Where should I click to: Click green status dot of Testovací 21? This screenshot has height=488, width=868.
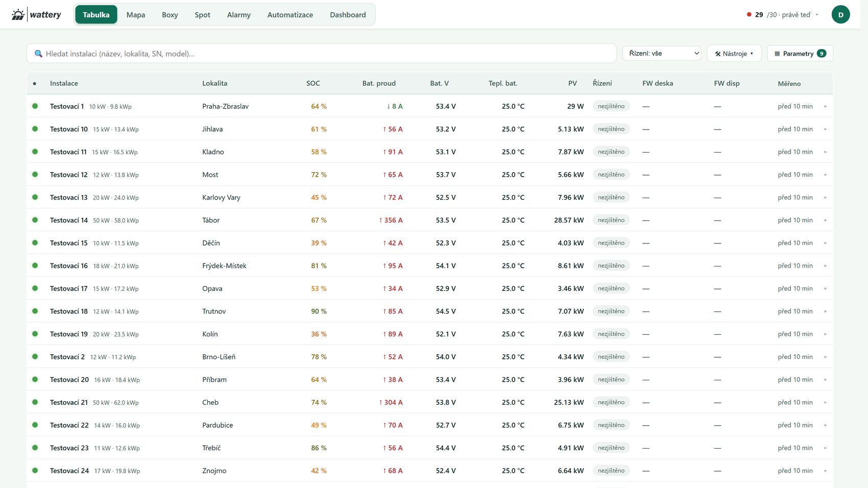pyautogui.click(x=35, y=402)
